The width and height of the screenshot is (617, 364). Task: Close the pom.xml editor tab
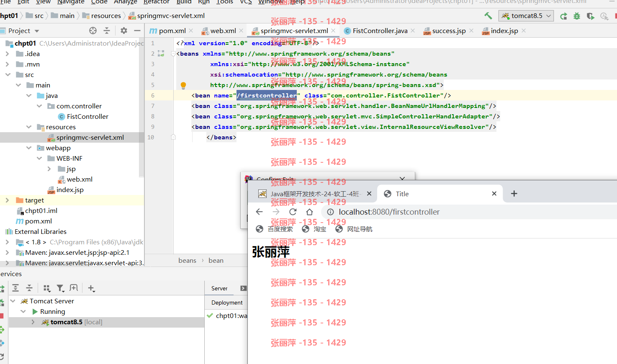[191, 31]
